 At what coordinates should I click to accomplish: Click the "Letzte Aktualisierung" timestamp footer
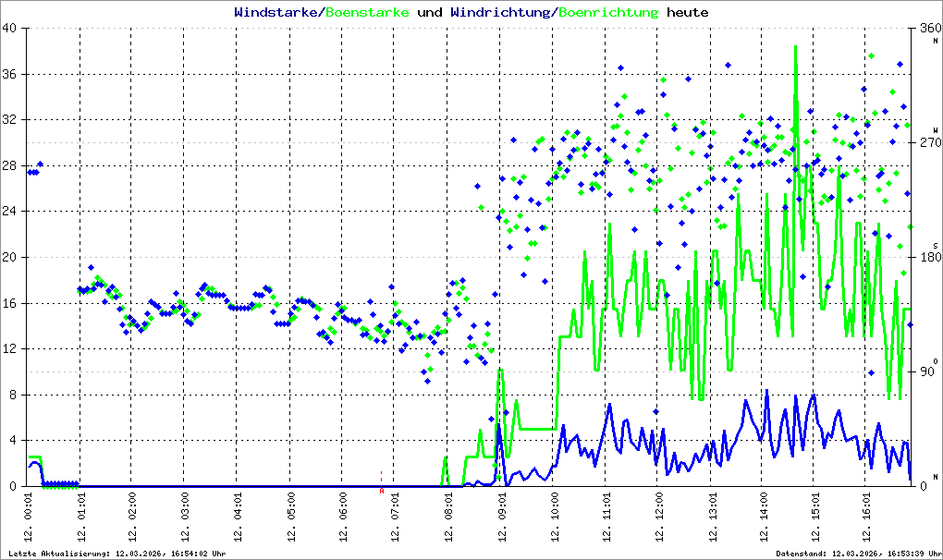coord(115,554)
